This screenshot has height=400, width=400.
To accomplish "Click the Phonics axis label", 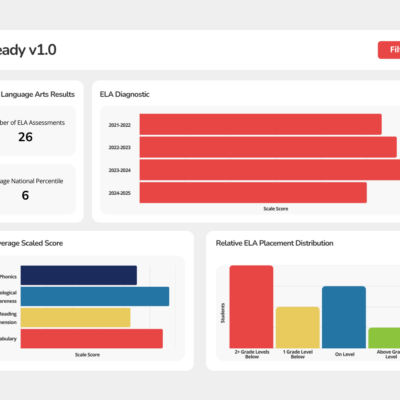I will click(x=8, y=276).
